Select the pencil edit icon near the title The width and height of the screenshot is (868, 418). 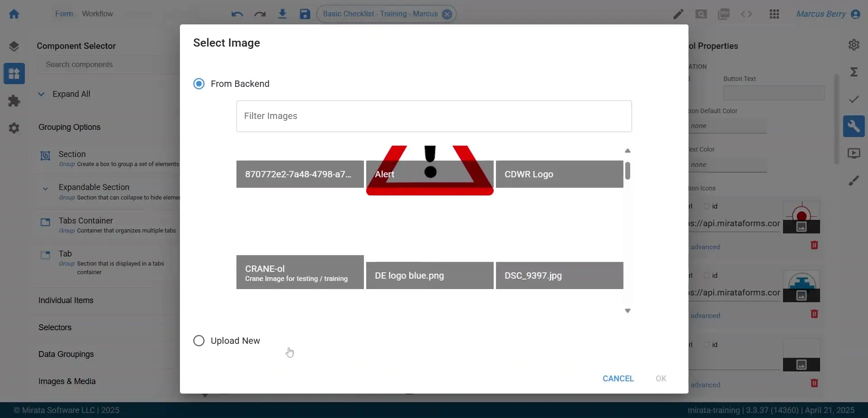(x=679, y=14)
